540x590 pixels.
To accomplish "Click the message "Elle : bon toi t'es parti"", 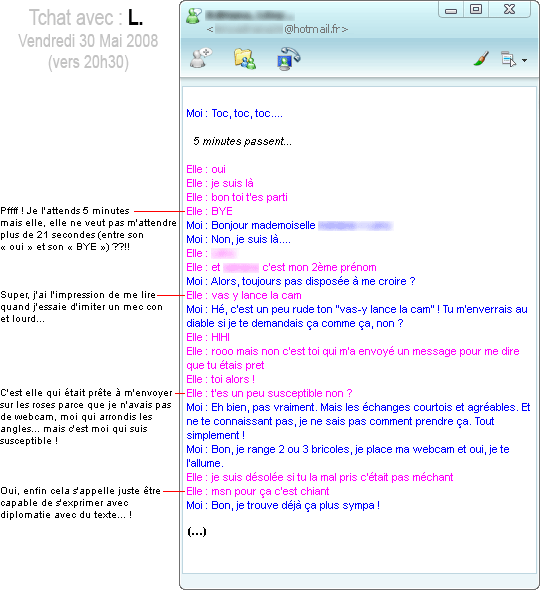I will [237, 197].
